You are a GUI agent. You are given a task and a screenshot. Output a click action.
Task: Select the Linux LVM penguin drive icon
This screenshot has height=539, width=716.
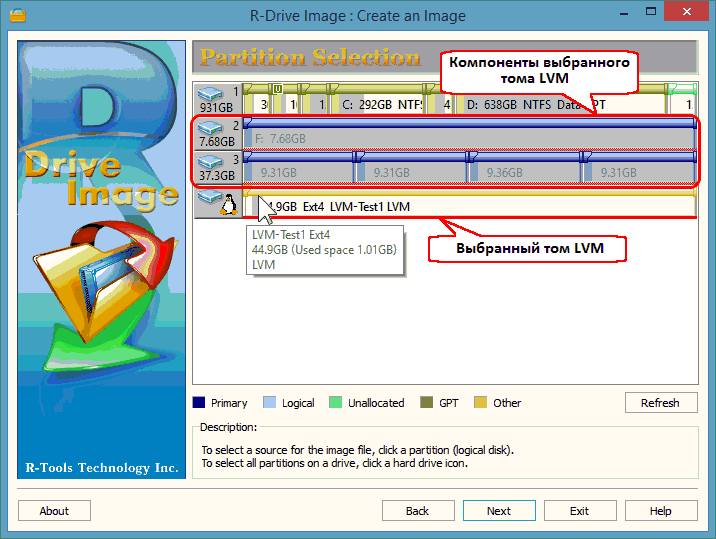[x=218, y=202]
